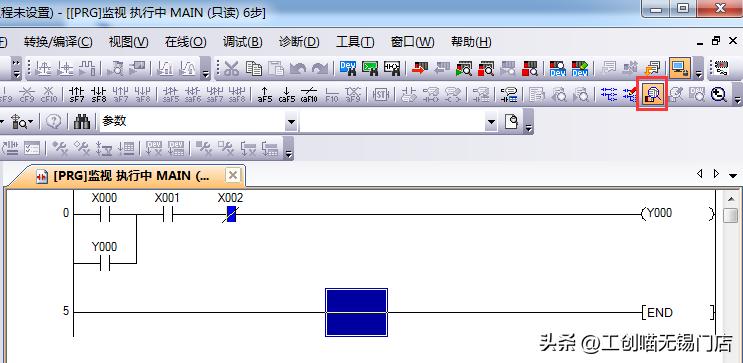Click the Copy icon in toolbar
Viewport: 743px width, 363px height.
(254, 69)
